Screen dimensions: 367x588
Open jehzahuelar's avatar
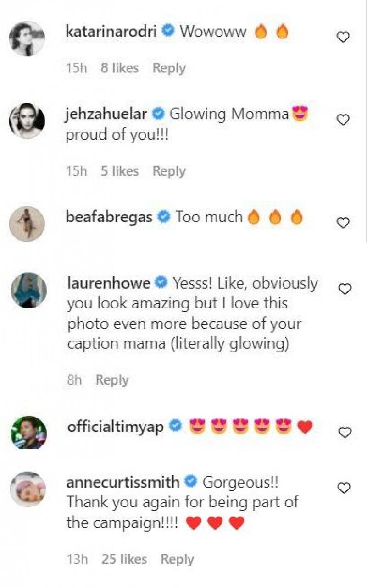click(x=27, y=121)
